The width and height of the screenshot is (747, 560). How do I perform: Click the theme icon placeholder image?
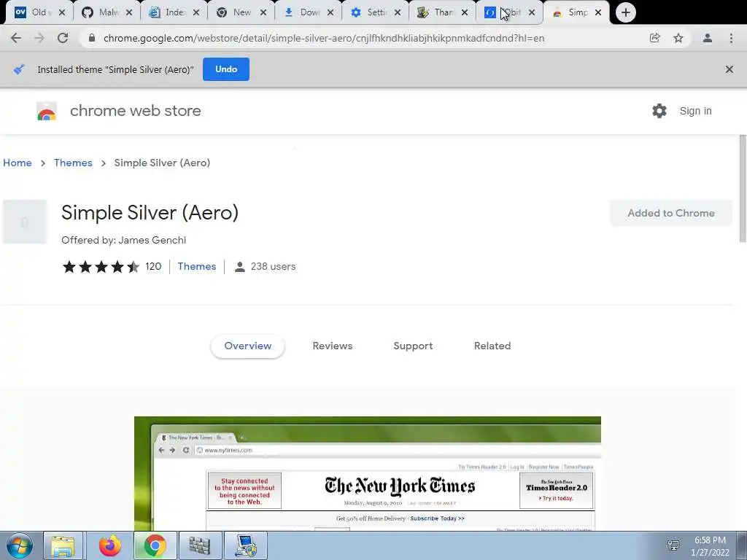[25, 222]
